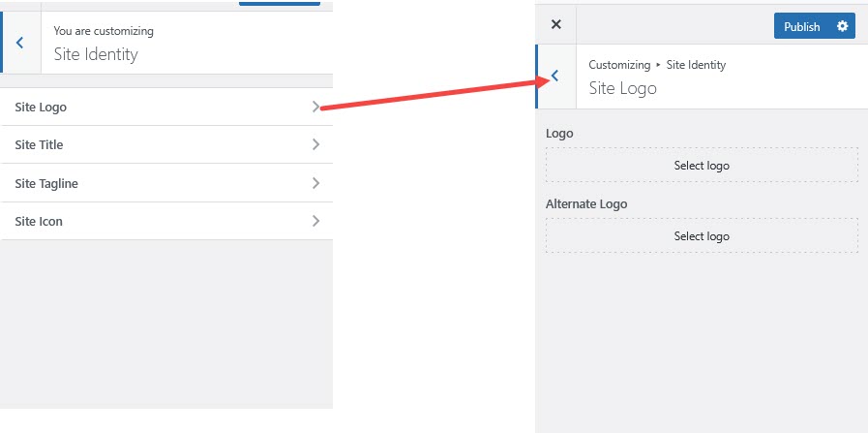
Task: Click the back arrow beside the Site Identity heading
Action: (20, 43)
